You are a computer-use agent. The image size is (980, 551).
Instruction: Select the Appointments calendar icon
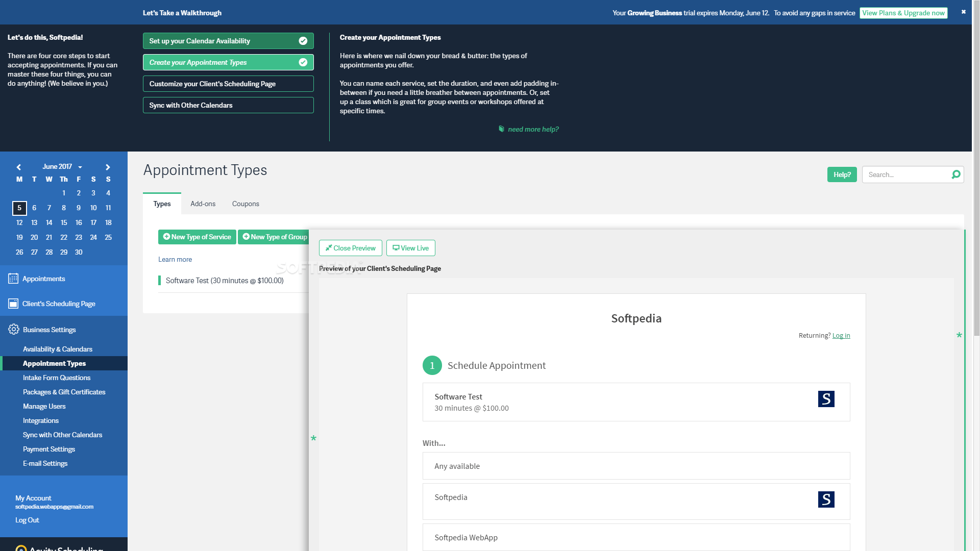click(12, 278)
